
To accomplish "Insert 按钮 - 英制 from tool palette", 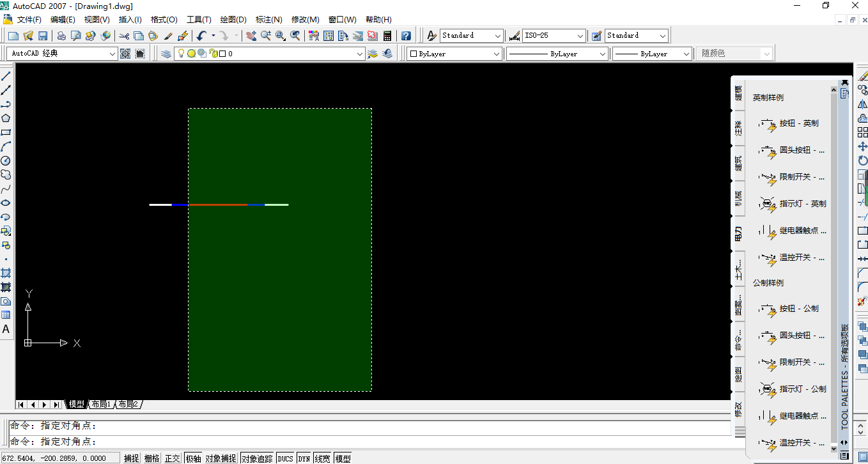I will click(789, 123).
